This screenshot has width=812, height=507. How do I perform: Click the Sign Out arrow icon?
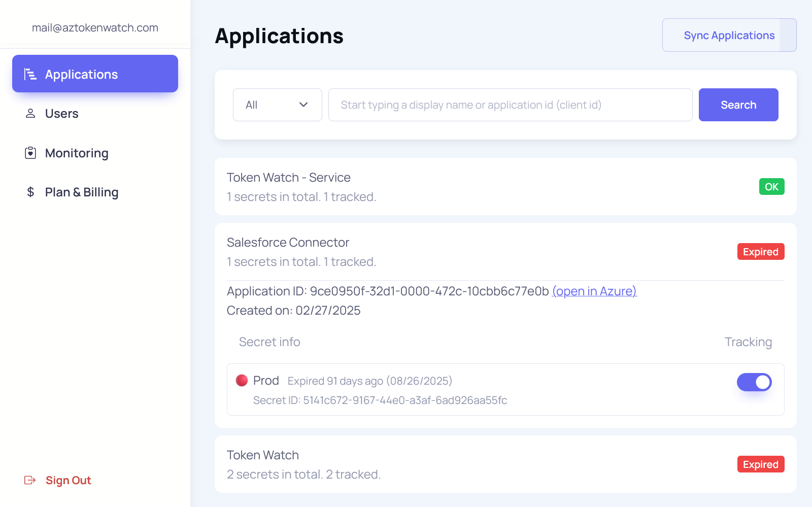(x=30, y=480)
